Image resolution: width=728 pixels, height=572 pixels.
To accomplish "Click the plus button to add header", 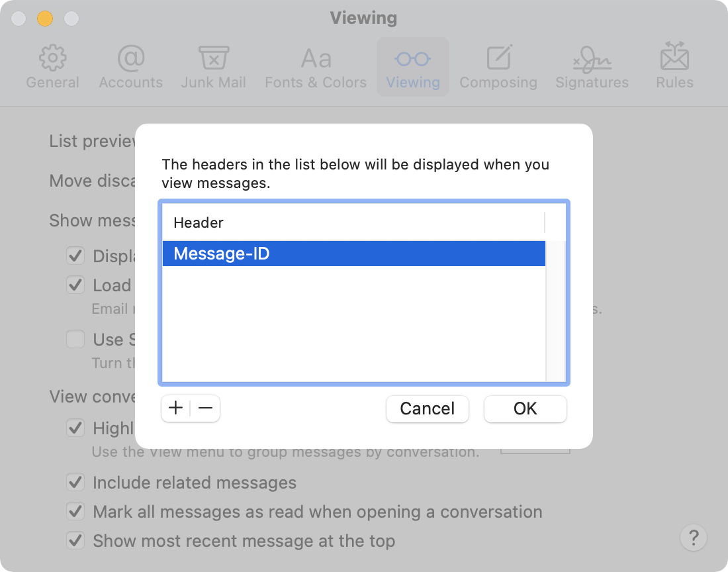I will tap(175, 408).
